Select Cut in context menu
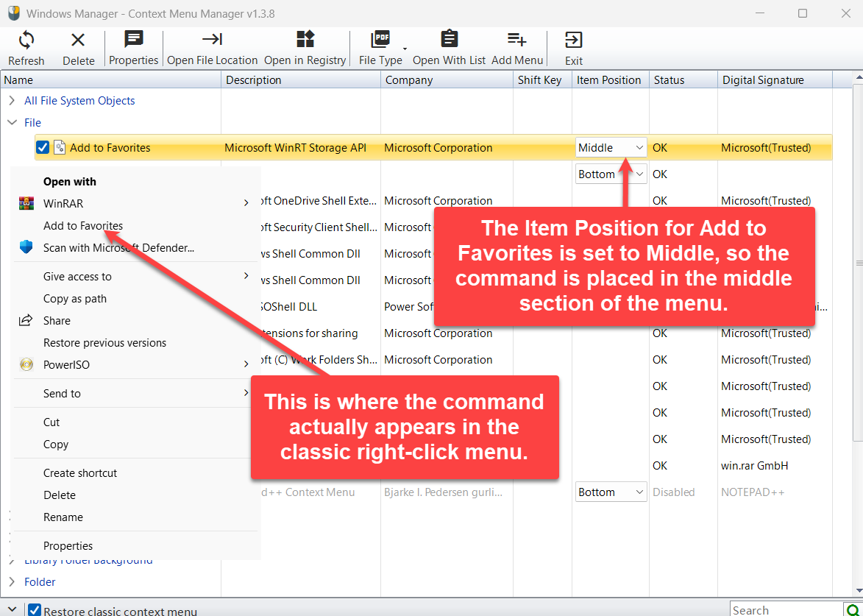863x616 pixels. tap(52, 422)
